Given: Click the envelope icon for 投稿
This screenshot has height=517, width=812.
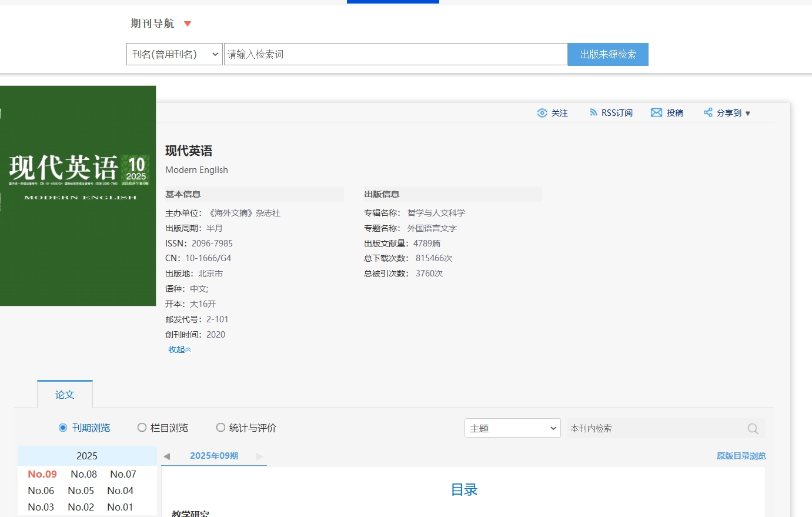Looking at the screenshot, I should coord(656,113).
